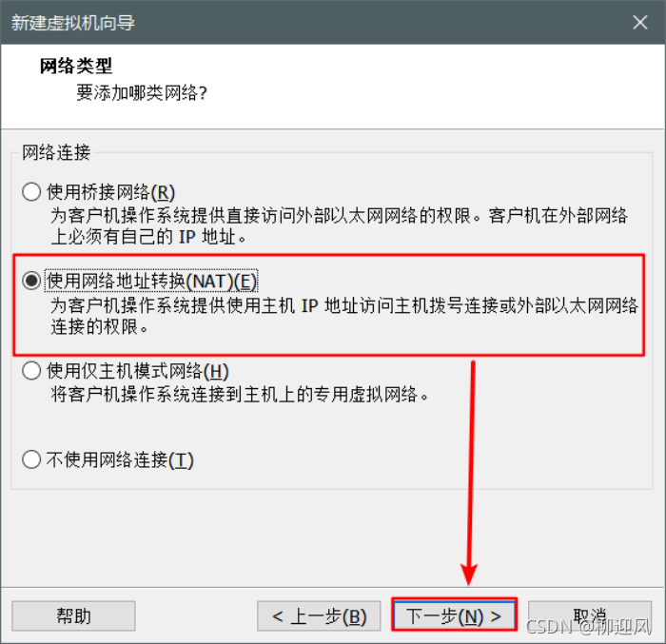Viewport: 666px width, 644px height.
Task: Click the 下一步(N) > button
Action: pyautogui.click(x=454, y=615)
